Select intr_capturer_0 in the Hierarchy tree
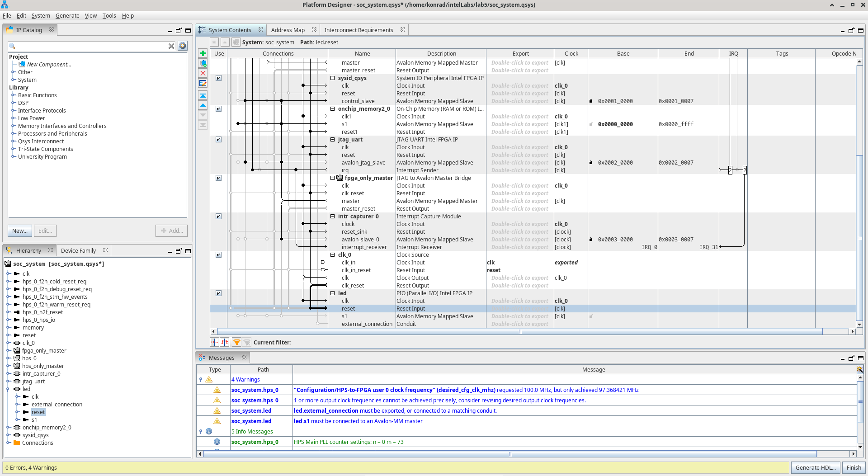Screen dimensions: 868x476 [x=41, y=374]
